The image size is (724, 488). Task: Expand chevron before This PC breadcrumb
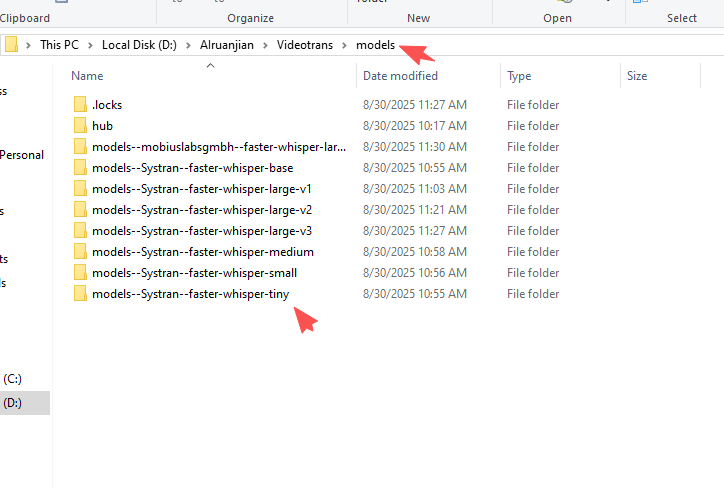pyautogui.click(x=28, y=45)
